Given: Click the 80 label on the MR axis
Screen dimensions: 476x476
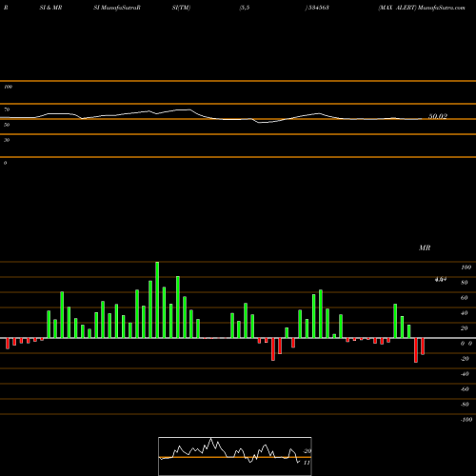Looking at the screenshot, I should click(465, 283).
